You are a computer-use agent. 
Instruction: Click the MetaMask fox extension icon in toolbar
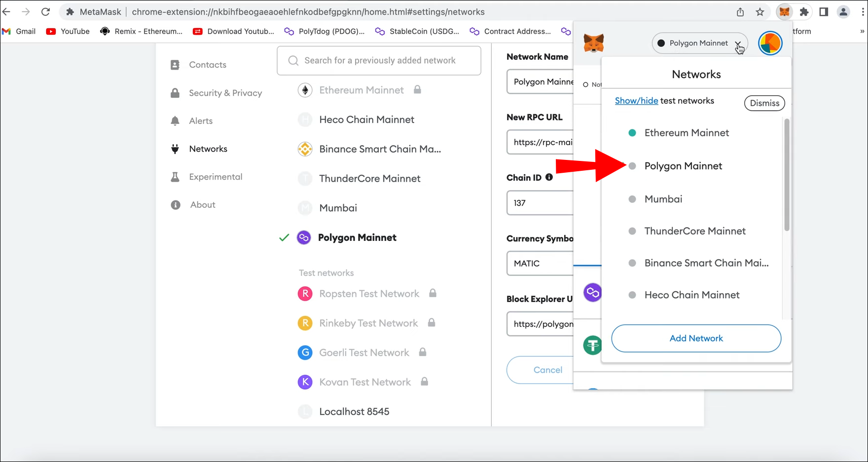[784, 12]
